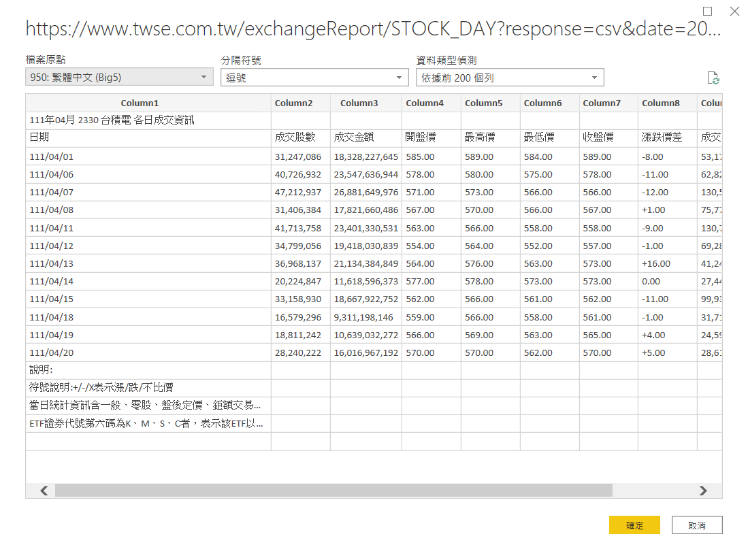The height and width of the screenshot is (560, 748).
Task: Select the Column1 header
Action: [x=140, y=103]
